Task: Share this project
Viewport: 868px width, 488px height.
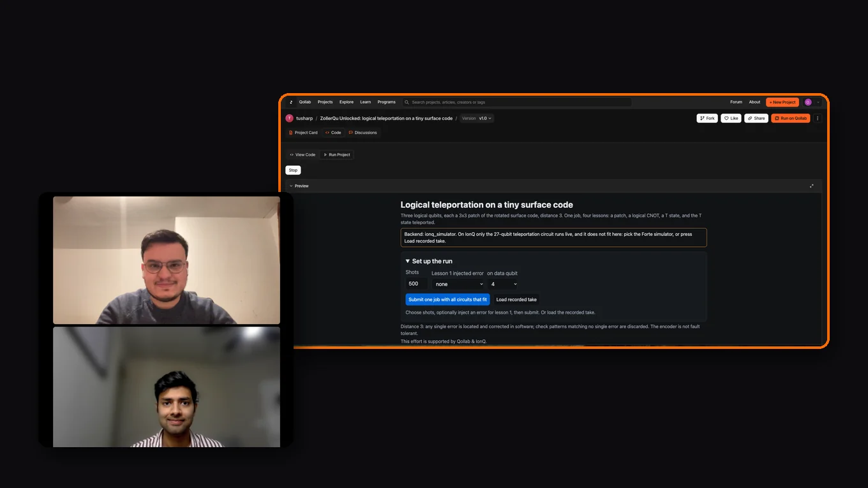Action: tap(756, 118)
